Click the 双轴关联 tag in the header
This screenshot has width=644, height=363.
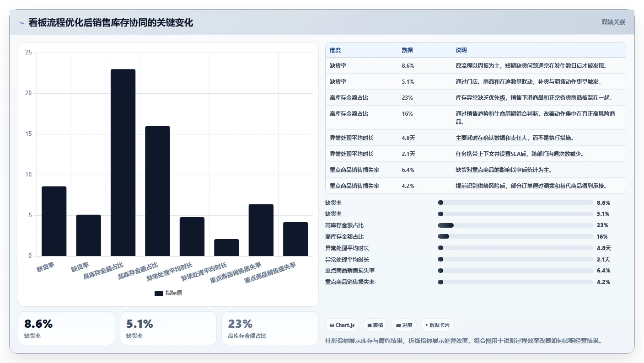pyautogui.click(x=613, y=22)
